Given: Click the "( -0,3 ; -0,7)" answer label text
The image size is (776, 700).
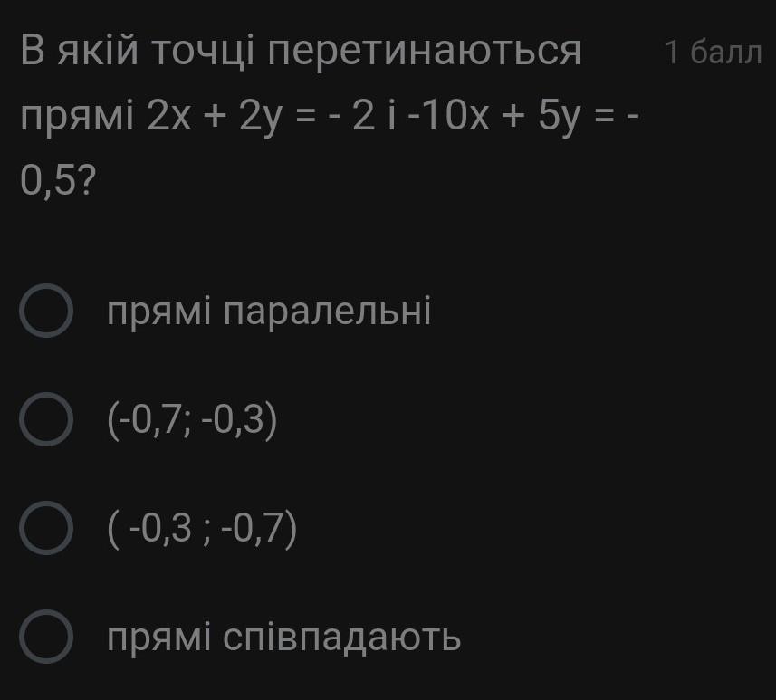Looking at the screenshot, I should [x=202, y=529].
